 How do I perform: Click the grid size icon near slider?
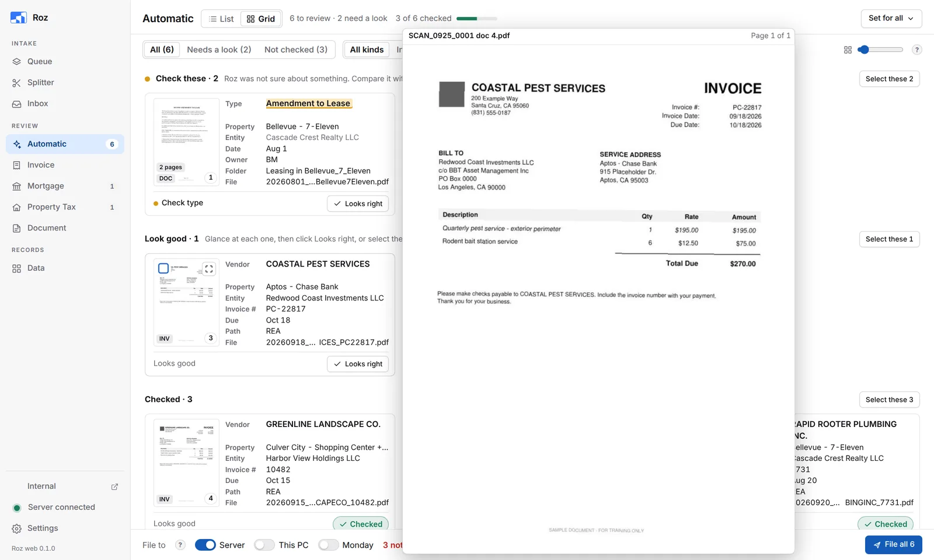[x=848, y=50]
